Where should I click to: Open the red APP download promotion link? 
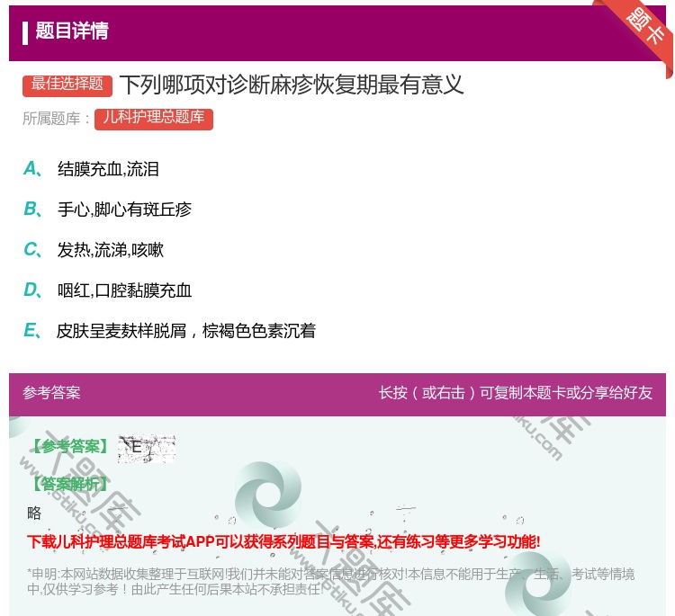coord(283,541)
